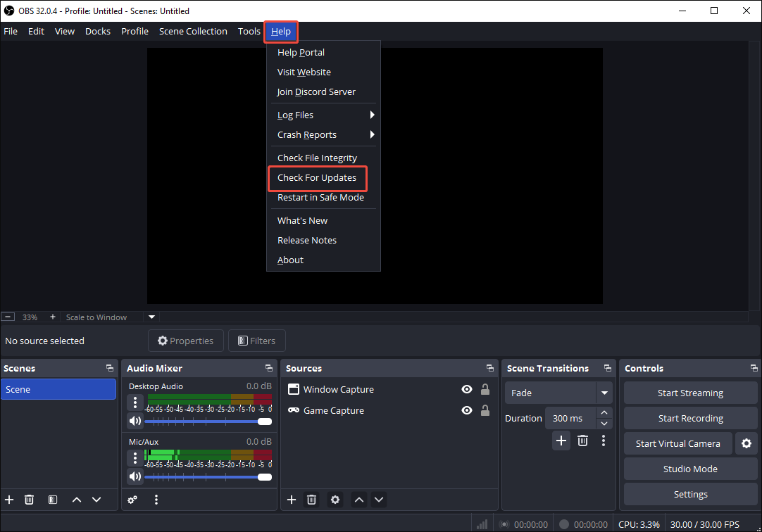The height and width of the screenshot is (532, 762).
Task: Delete the selected source using the trash icon
Action: [311, 500]
